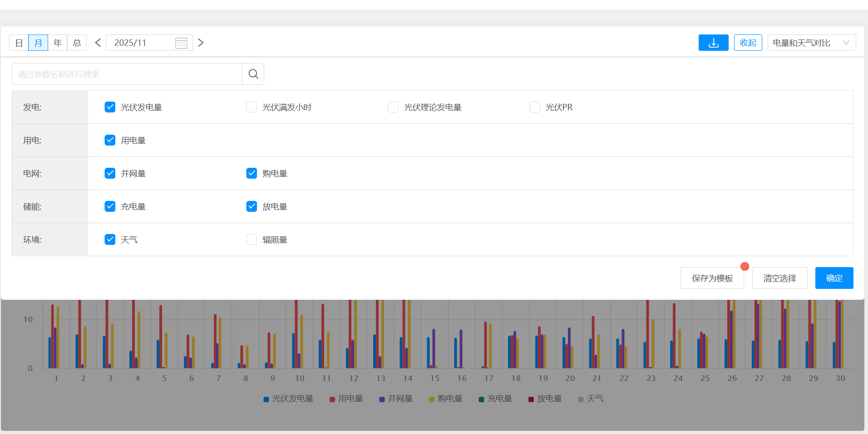Viewport: 868px width, 434px height.
Task: Open the 2025/11 date selector field
Action: coord(141,43)
